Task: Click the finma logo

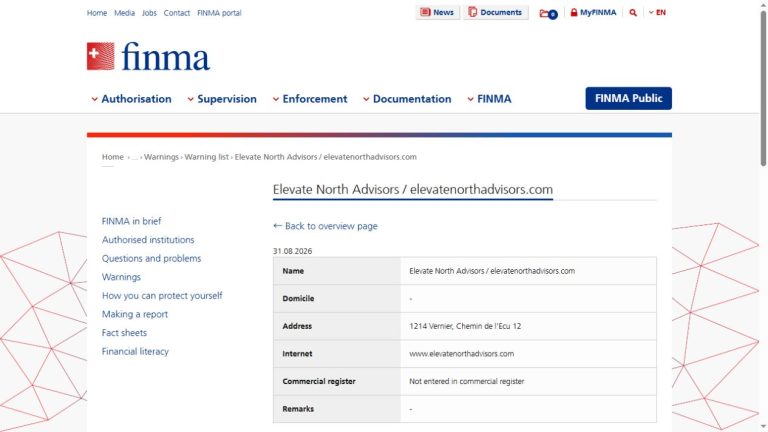Action: [148, 56]
